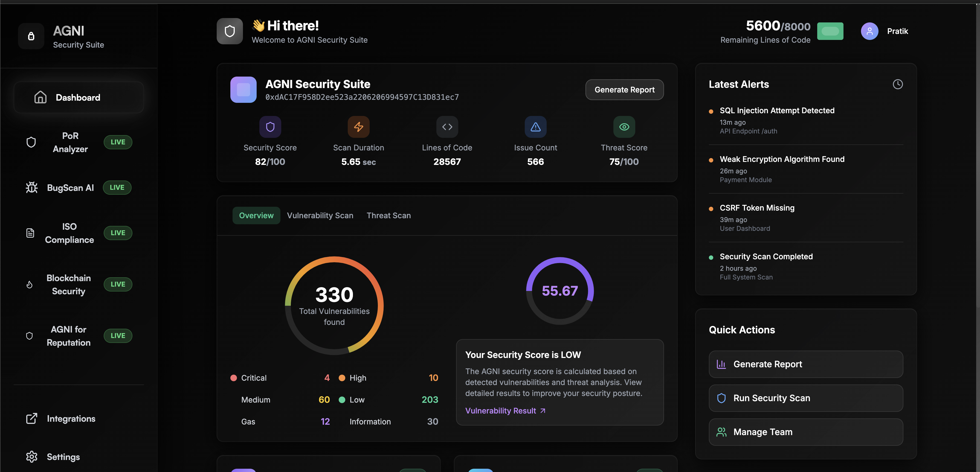This screenshot has height=472, width=980.
Task: Select the Overview tab
Action: (256, 215)
